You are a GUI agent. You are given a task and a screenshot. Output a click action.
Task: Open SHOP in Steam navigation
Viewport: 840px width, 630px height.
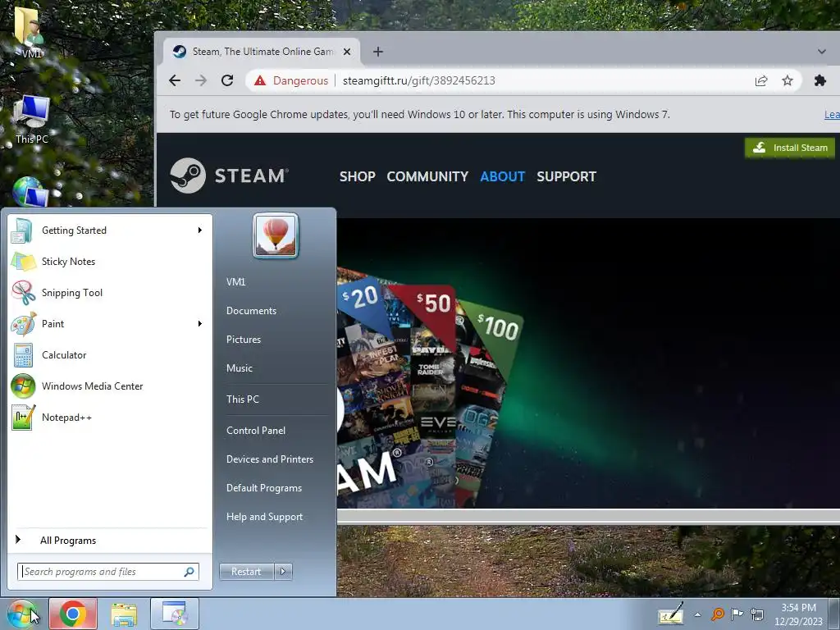pos(358,176)
